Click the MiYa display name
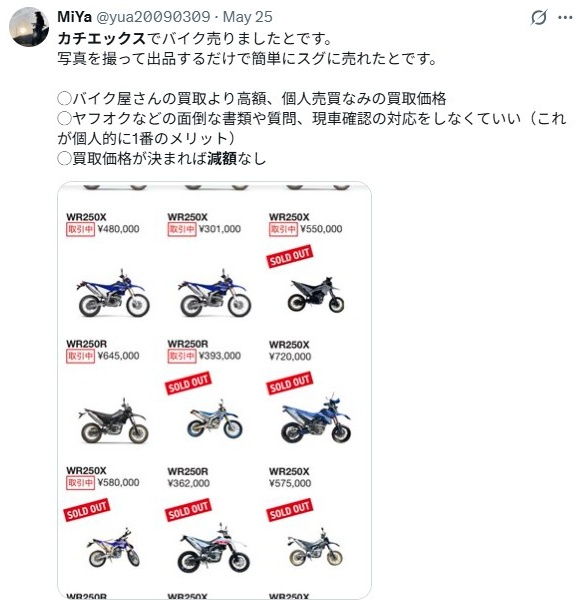Image resolution: width=587 pixels, height=602 pixels. click(x=74, y=17)
